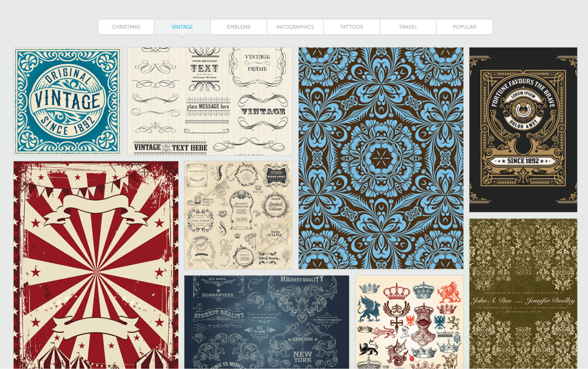Select the Vintage tab
The image size is (588, 369).
182,27
